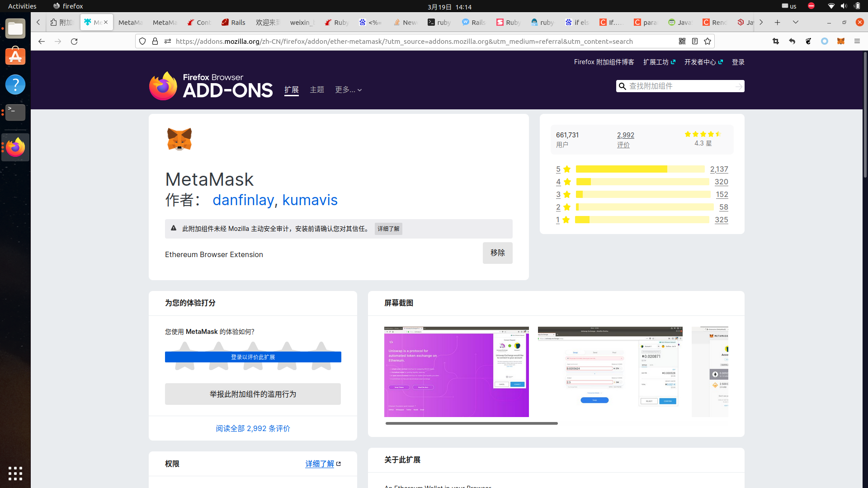
Task: Click the screenshot crop toolbar icon
Action: tap(776, 41)
